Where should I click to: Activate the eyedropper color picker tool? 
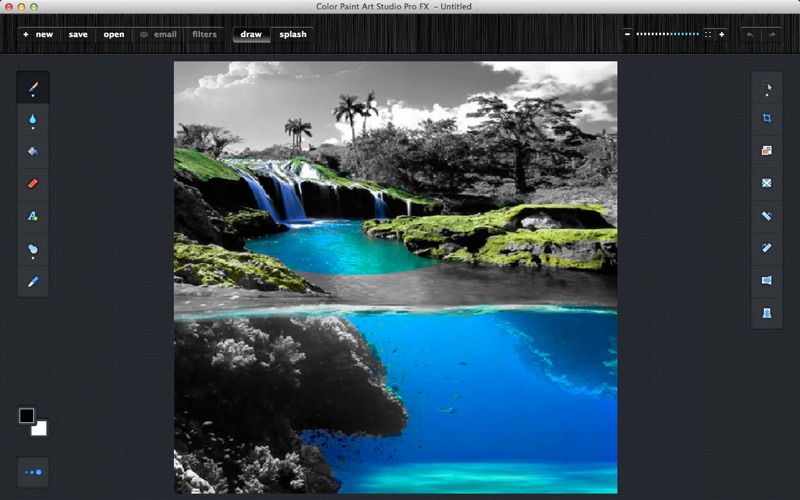pos(33,282)
